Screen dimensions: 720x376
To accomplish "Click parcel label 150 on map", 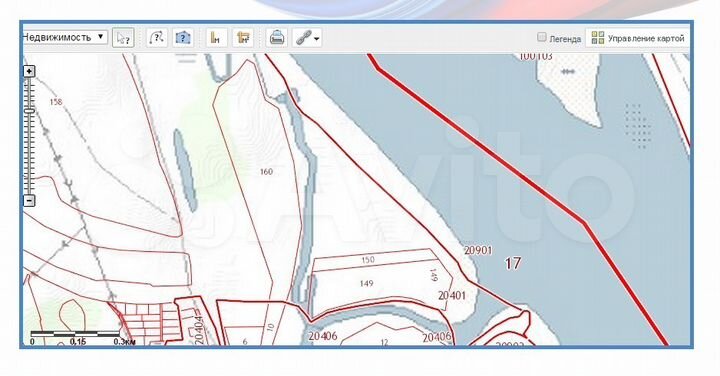I will tap(368, 260).
